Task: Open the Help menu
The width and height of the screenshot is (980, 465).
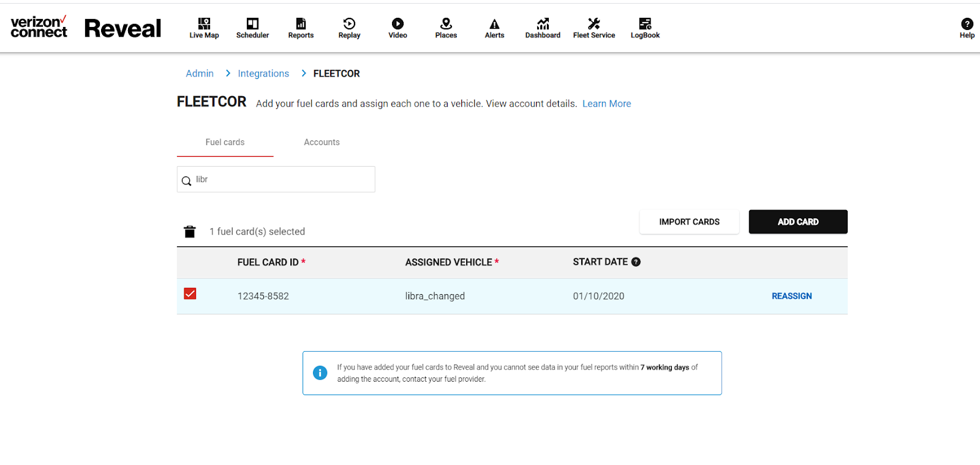Action: (967, 28)
